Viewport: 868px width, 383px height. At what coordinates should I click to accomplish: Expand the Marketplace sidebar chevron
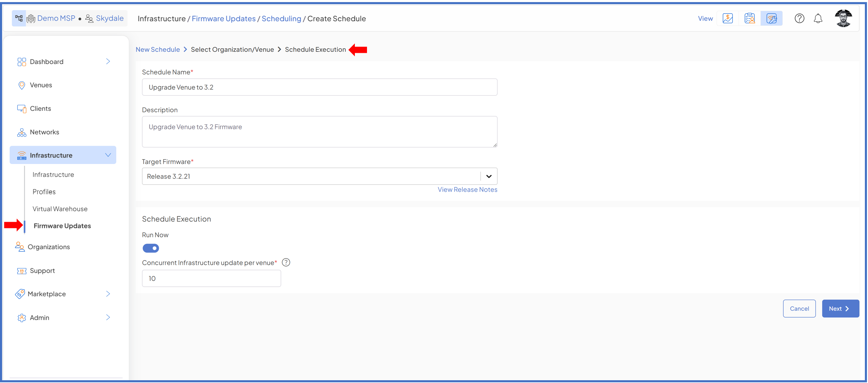tap(108, 294)
